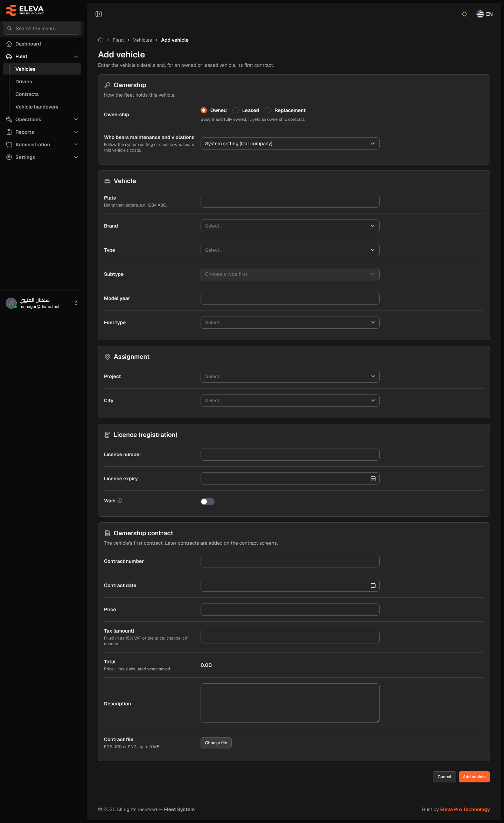The image size is (504, 823).
Task: Collapse the sidebar panel icon
Action: pyautogui.click(x=99, y=14)
